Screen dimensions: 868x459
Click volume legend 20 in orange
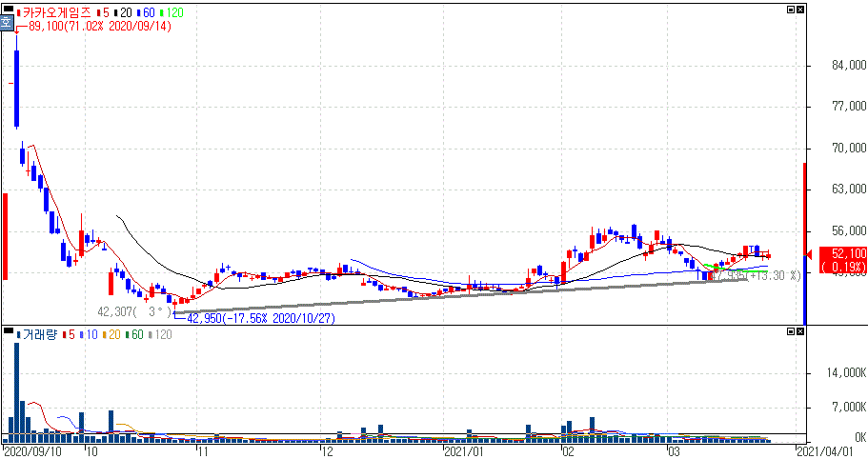click(x=111, y=334)
